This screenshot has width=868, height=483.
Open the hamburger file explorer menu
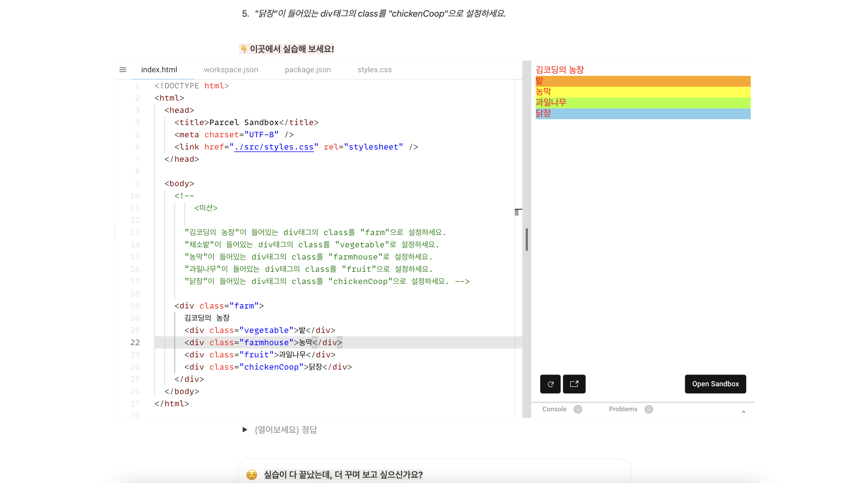[123, 70]
